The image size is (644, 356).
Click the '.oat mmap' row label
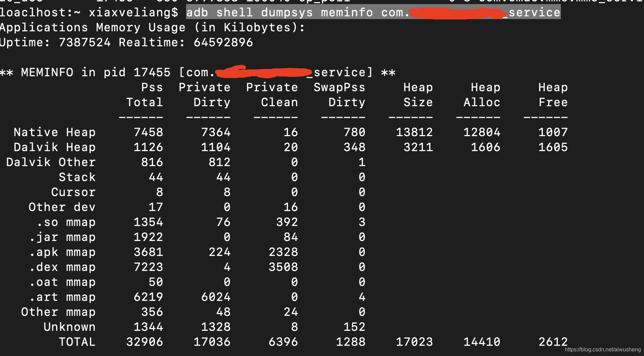(62, 282)
